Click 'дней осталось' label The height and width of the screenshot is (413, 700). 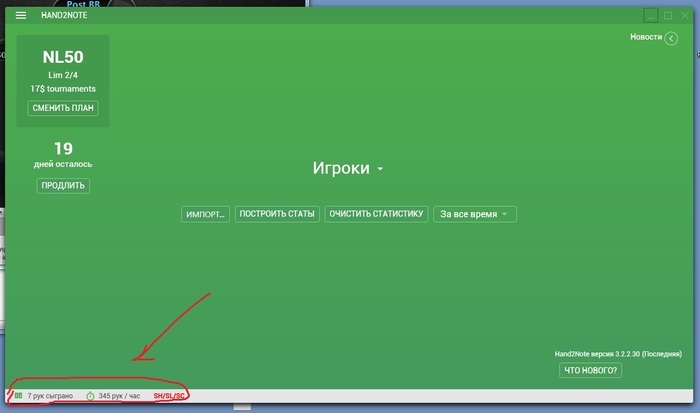63,164
